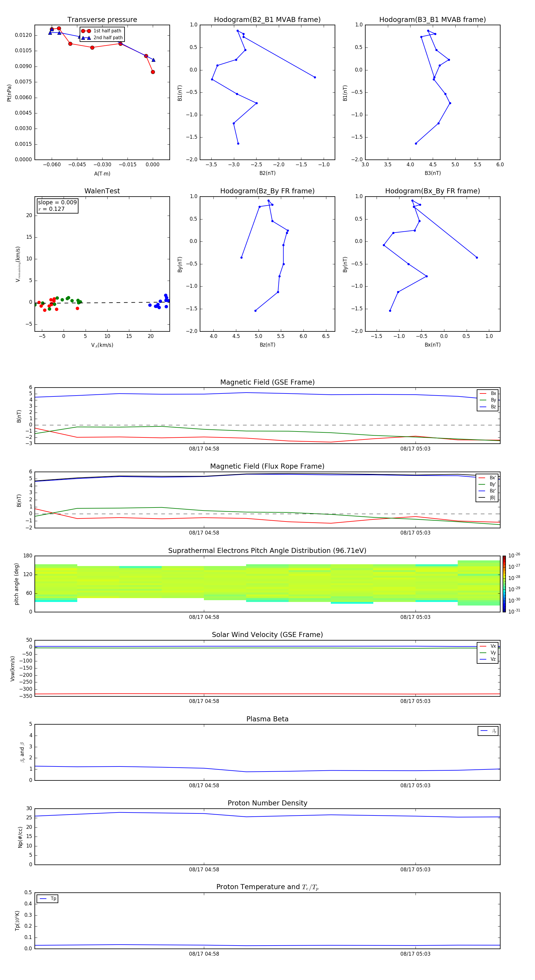Click the Bx legend entry in GSE magnetic field
This screenshot has width=535, height=980.
click(x=488, y=393)
